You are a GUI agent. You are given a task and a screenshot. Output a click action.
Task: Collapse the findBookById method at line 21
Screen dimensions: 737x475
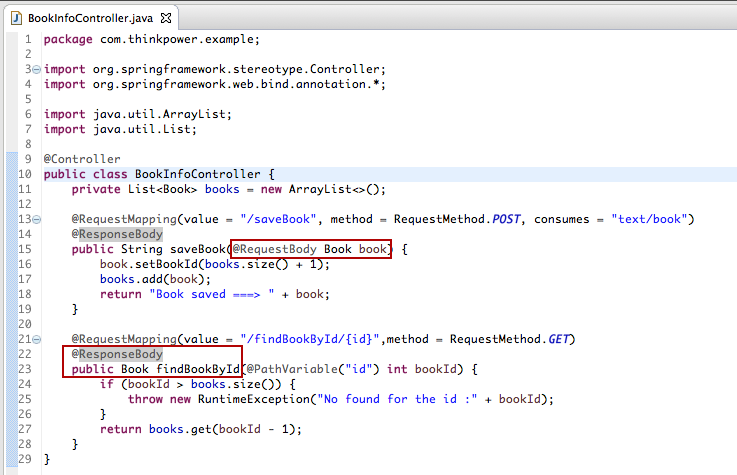[36, 339]
